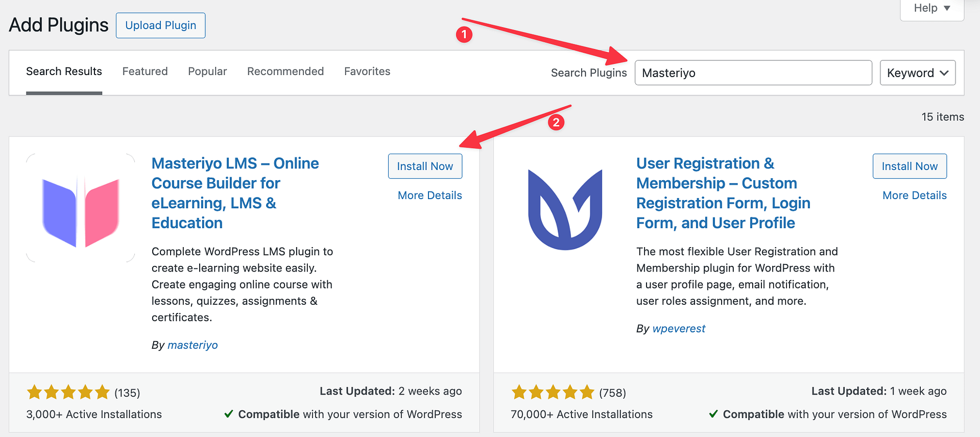Click the User Registration plugin logo
Screen dimensions: 980x437
click(x=565, y=209)
